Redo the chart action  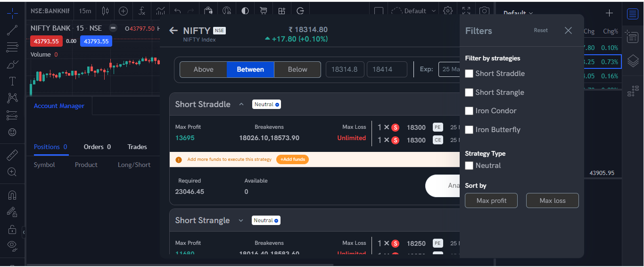[x=190, y=11]
